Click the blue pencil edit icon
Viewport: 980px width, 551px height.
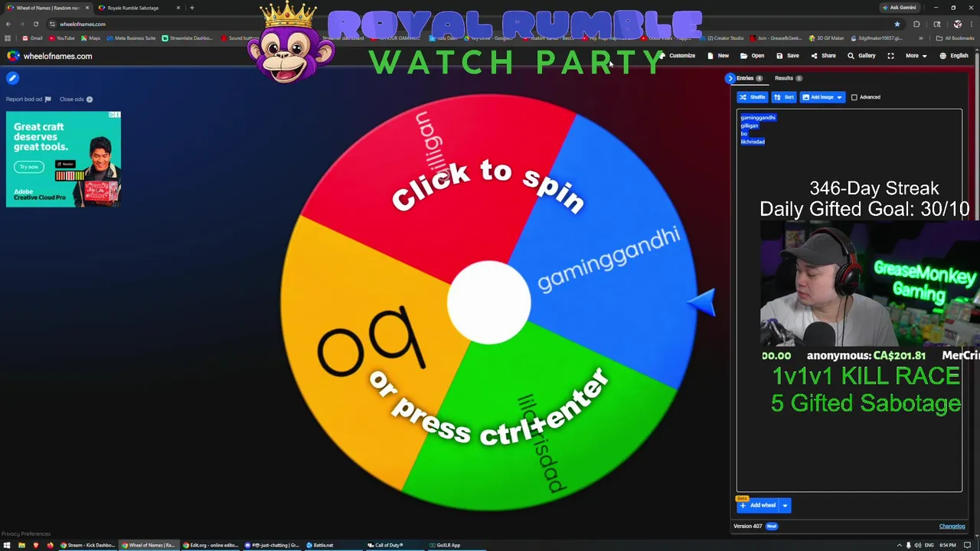(12, 78)
